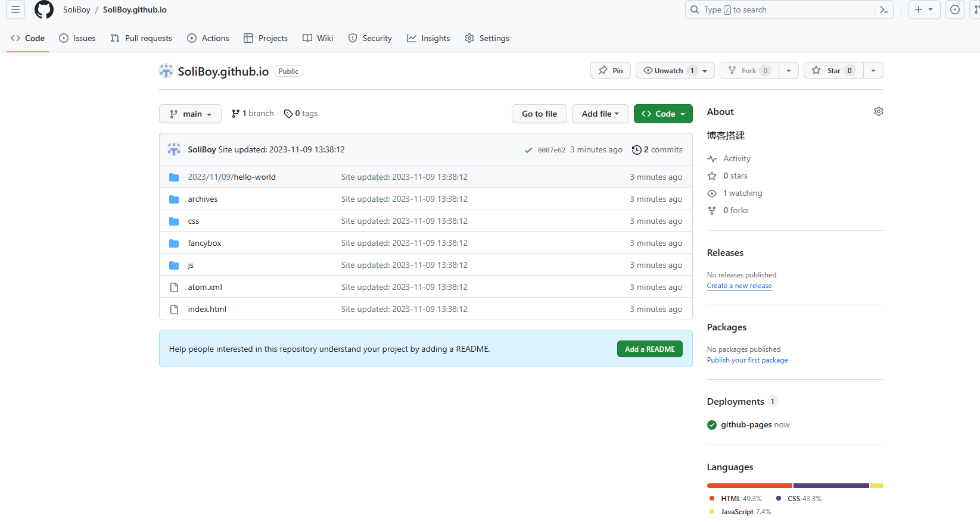The height and width of the screenshot is (522, 980).
Task: Click the github-pages deployment success icon
Action: tap(712, 425)
